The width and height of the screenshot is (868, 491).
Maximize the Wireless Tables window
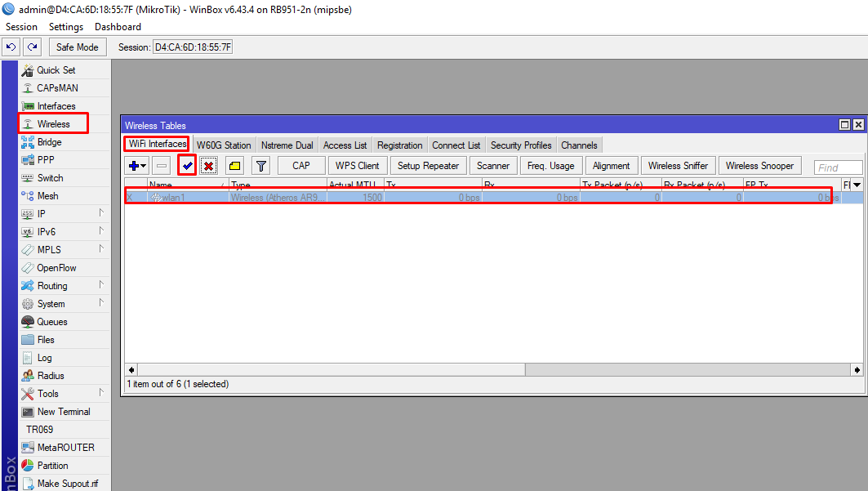tap(844, 124)
